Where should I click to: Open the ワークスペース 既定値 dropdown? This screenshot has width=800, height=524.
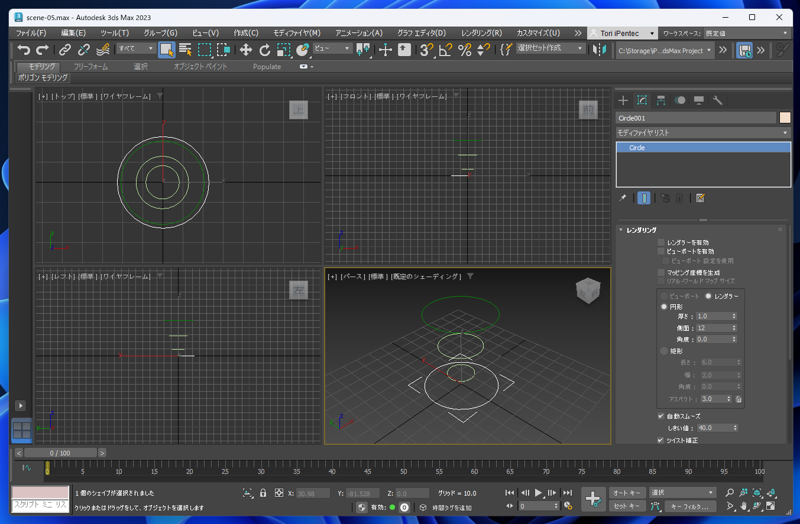click(746, 33)
